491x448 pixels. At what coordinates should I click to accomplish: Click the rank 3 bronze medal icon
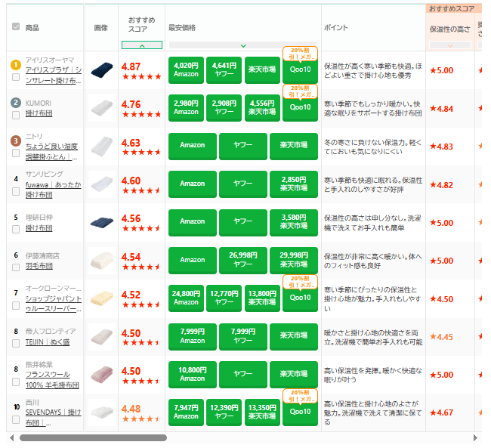16,140
